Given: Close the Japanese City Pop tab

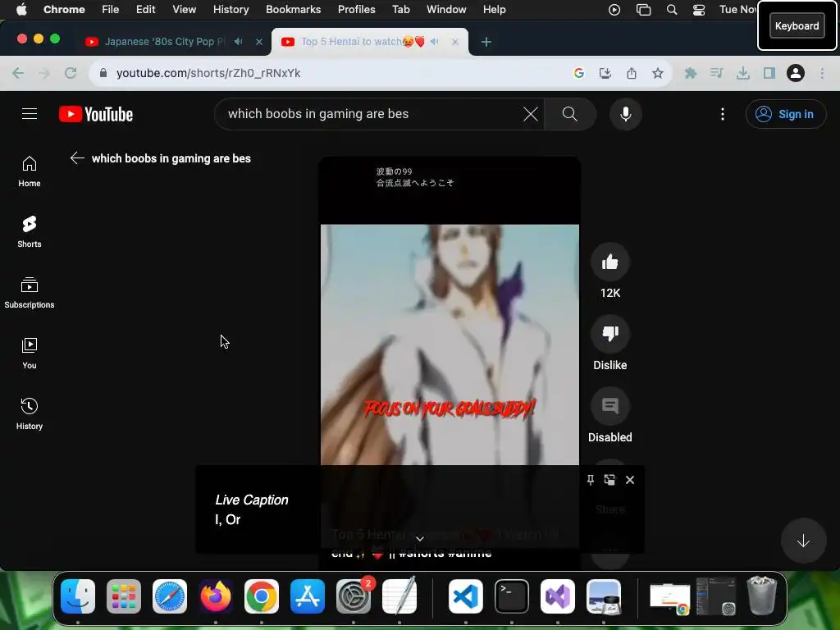Looking at the screenshot, I should pos(258,41).
